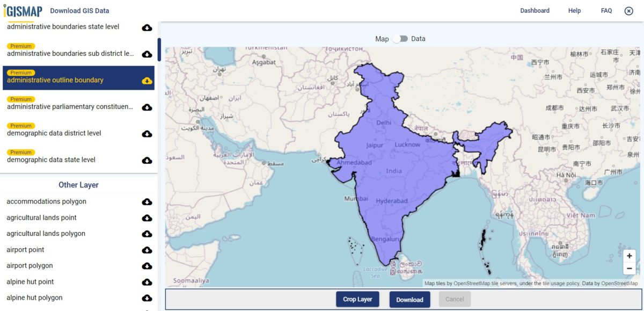The image size is (644, 311).
Task: Download the administrative boundaries state level layer
Action: (147, 27)
